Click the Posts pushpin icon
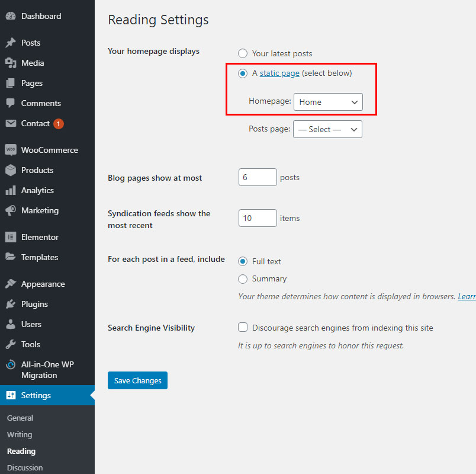476x474 pixels. pyautogui.click(x=11, y=43)
